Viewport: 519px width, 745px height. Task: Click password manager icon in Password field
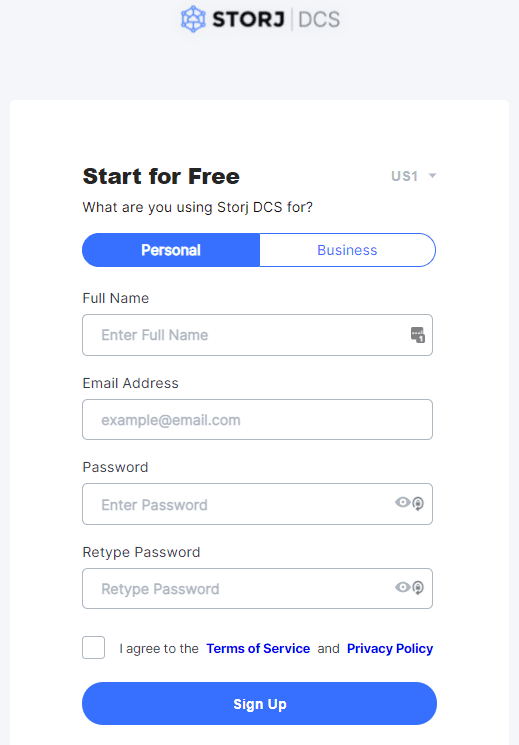click(x=418, y=503)
